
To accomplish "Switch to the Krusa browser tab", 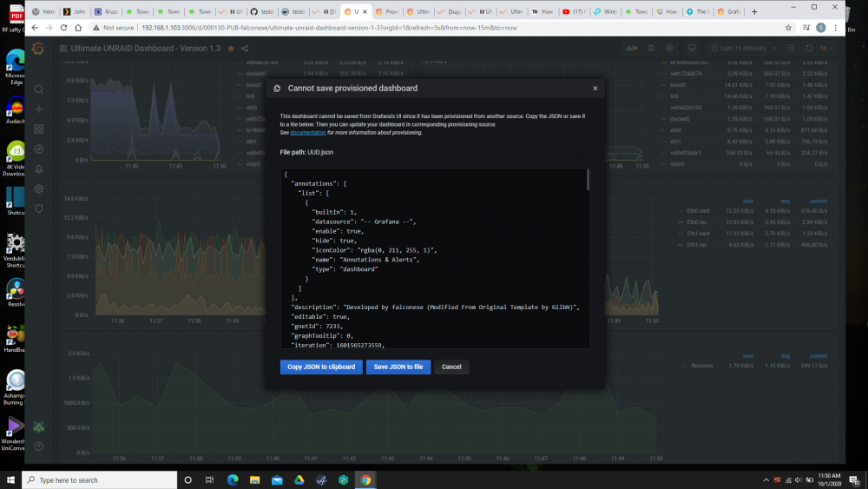I will [x=106, y=11].
